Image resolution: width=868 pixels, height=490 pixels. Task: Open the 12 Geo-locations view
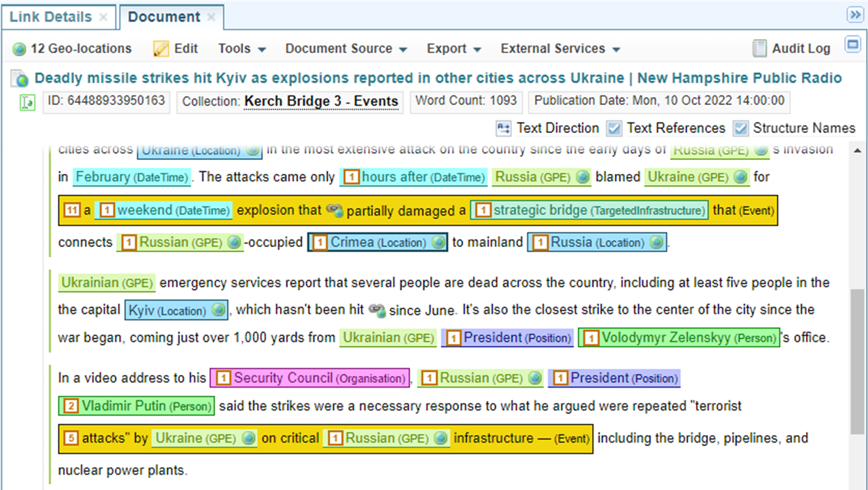pyautogui.click(x=72, y=49)
